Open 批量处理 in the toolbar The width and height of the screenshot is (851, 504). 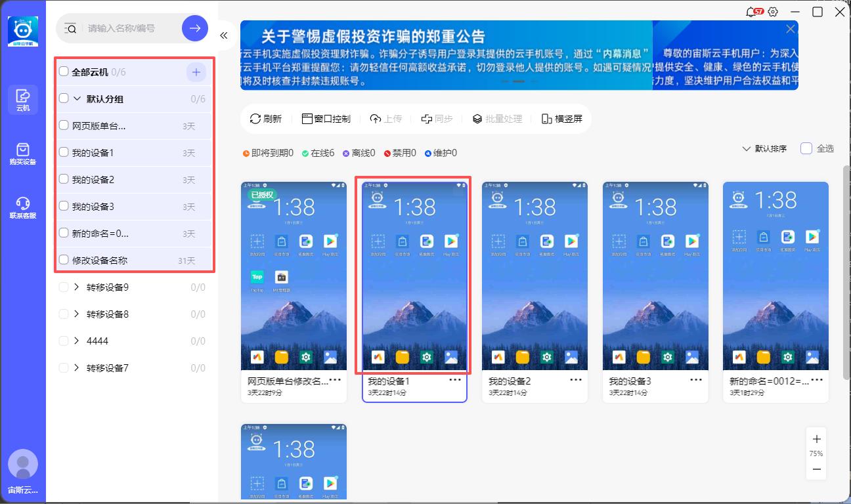pyautogui.click(x=497, y=119)
